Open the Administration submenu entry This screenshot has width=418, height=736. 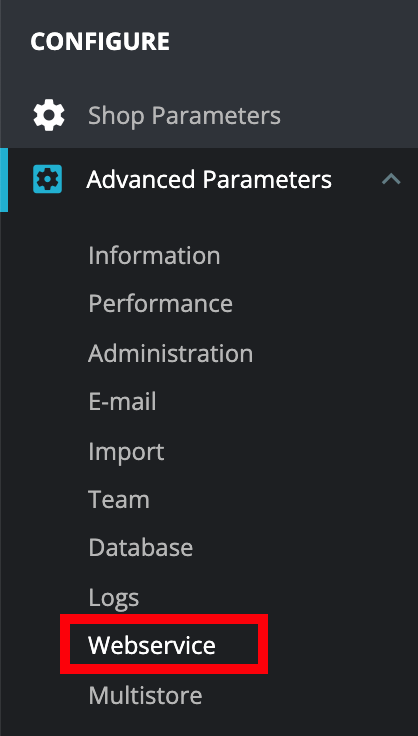tap(171, 353)
